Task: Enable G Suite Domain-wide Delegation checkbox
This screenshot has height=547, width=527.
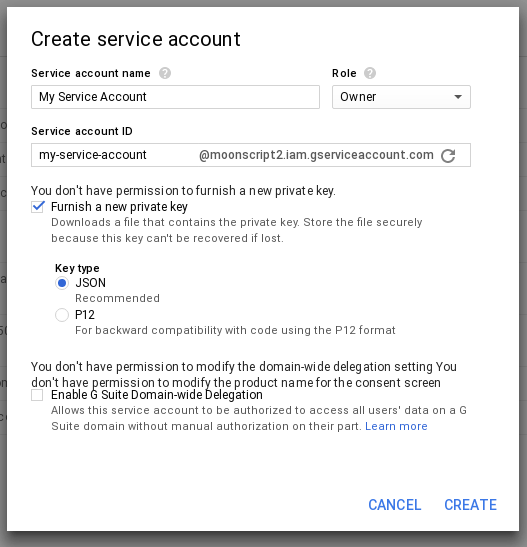Action: pyautogui.click(x=37, y=395)
